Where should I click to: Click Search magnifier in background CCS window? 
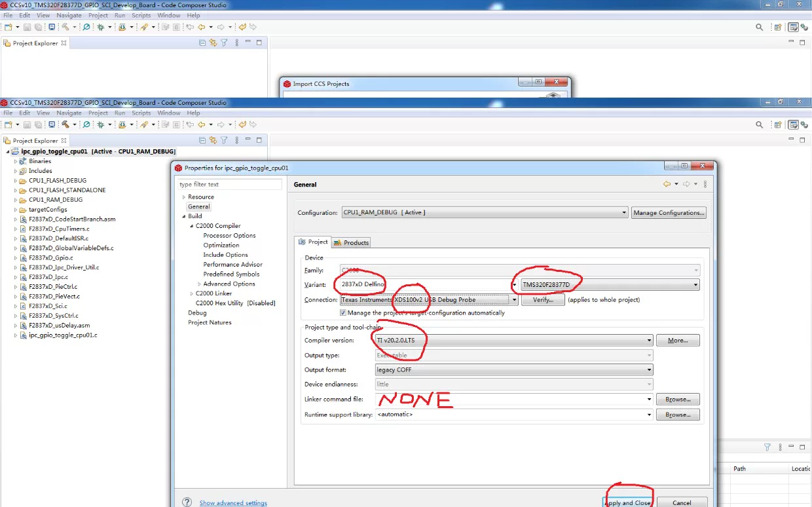click(760, 27)
